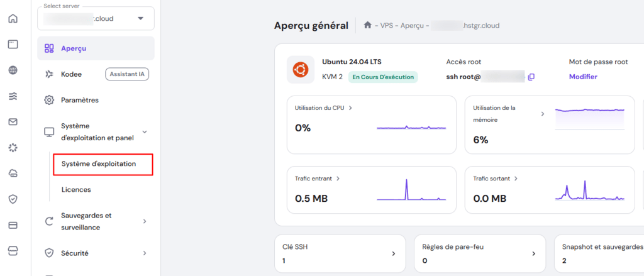Click the dotted circle loader icon in left rail
The height and width of the screenshot is (276, 644).
tap(13, 148)
